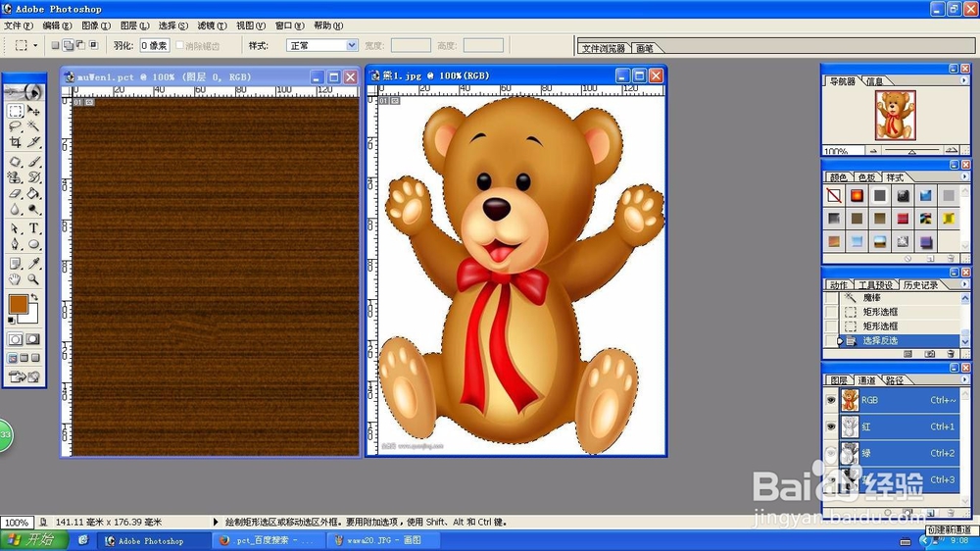
Task: Select the Dodge tool
Action: 33,209
